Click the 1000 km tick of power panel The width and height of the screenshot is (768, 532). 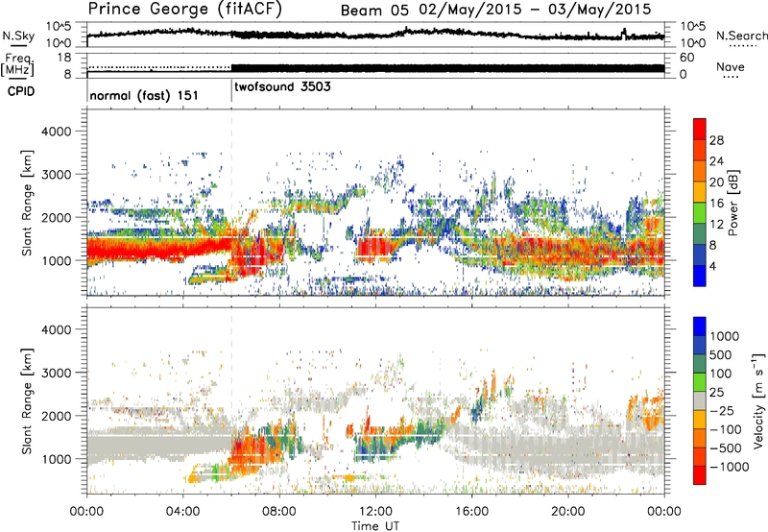coord(57,260)
